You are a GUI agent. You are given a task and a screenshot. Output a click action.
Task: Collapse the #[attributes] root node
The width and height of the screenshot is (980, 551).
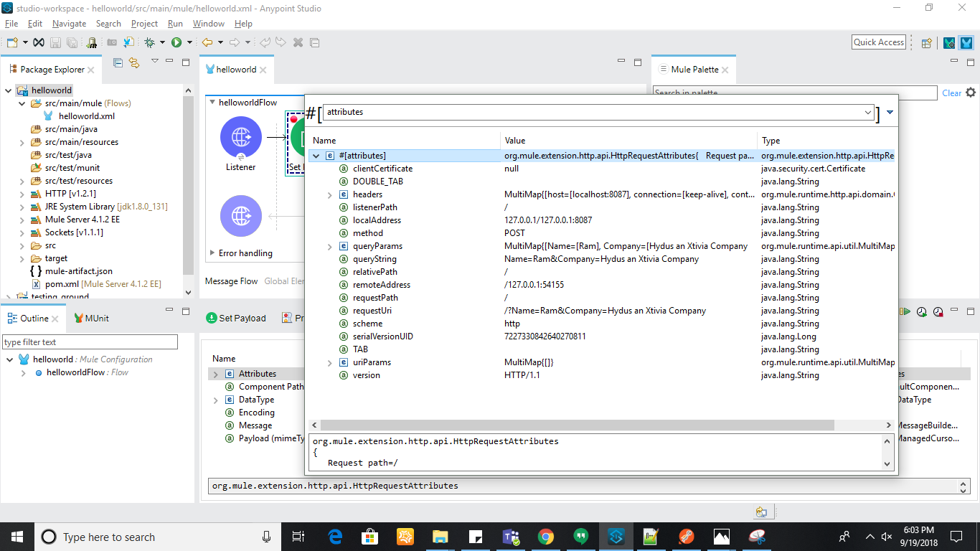[x=316, y=156]
